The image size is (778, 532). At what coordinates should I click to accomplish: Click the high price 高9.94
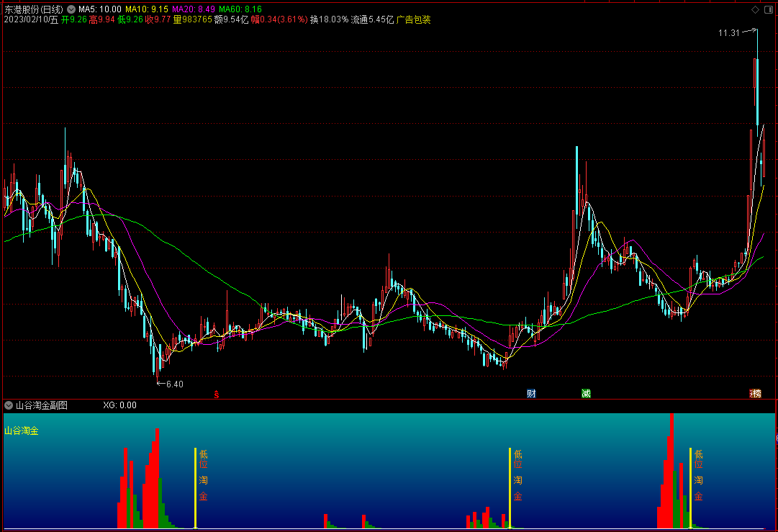pyautogui.click(x=101, y=20)
